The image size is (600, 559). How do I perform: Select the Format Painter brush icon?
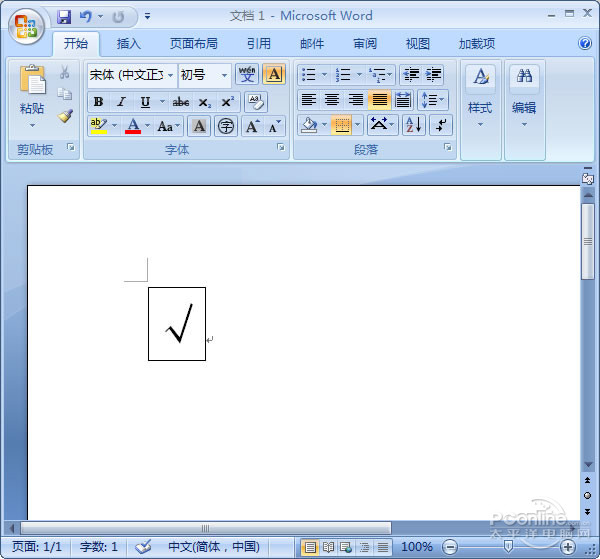pyautogui.click(x=65, y=116)
